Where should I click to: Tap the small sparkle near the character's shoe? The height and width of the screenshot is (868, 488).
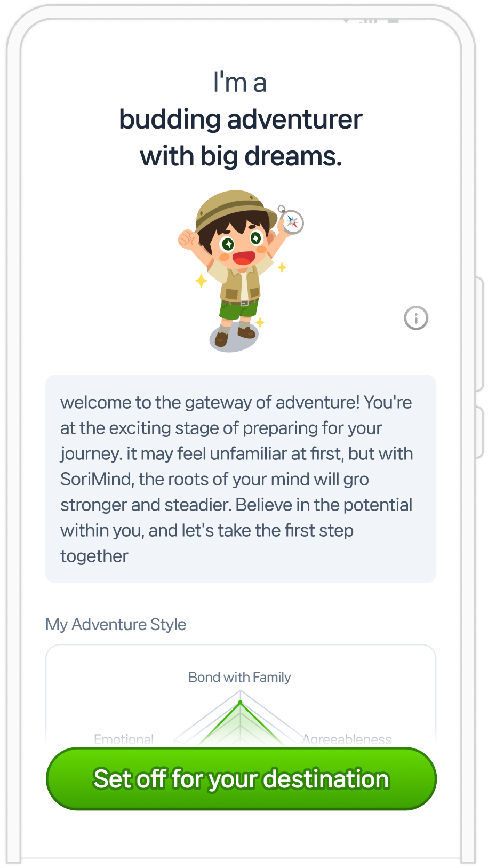point(260,322)
